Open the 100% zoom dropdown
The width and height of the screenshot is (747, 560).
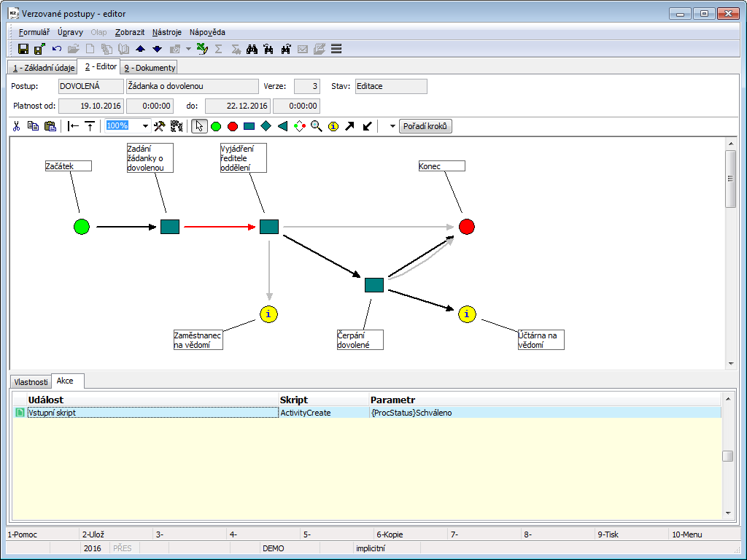(x=145, y=126)
